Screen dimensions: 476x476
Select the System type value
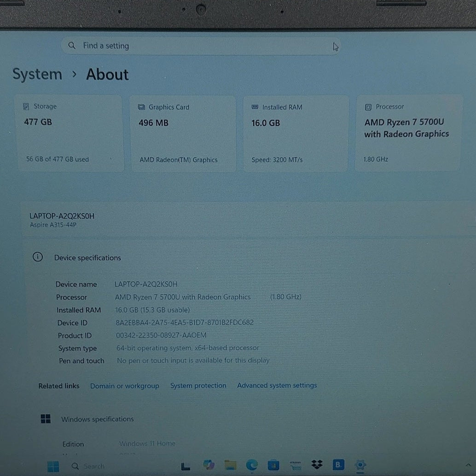(188, 348)
